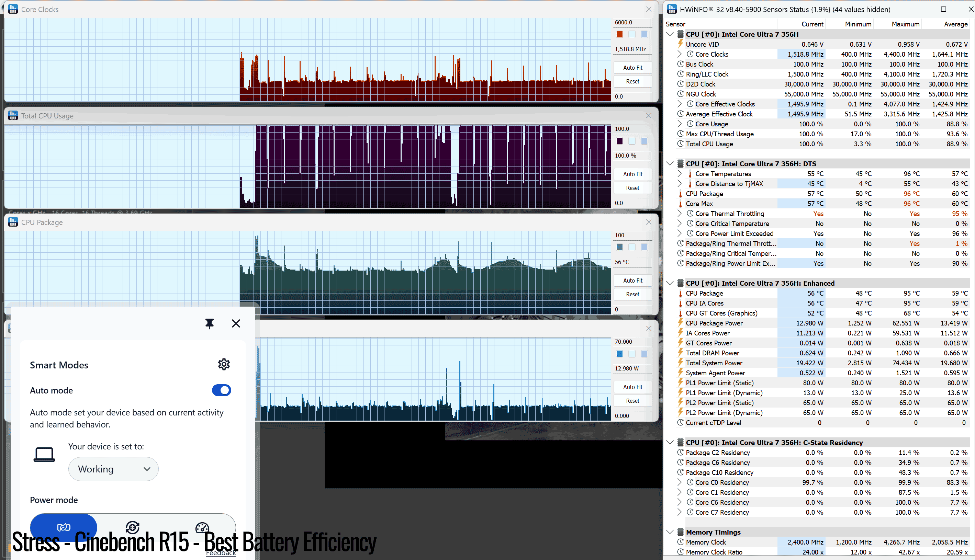975x560 pixels.
Task: Click the Average column header
Action: (x=946, y=24)
